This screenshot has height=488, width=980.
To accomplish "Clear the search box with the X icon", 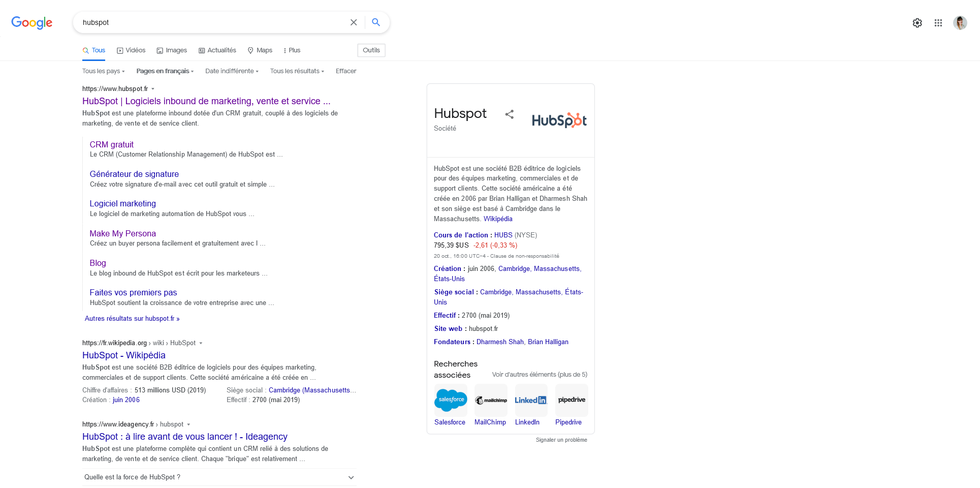I will [x=354, y=22].
